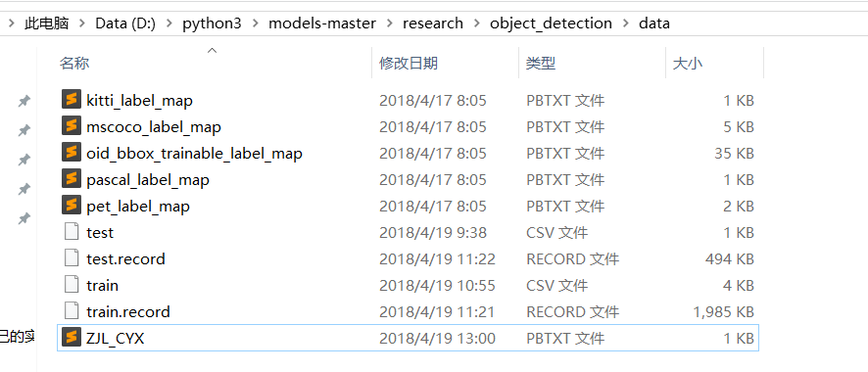Click the first pin icon in sidebar
The height and width of the screenshot is (372, 868).
tap(24, 101)
